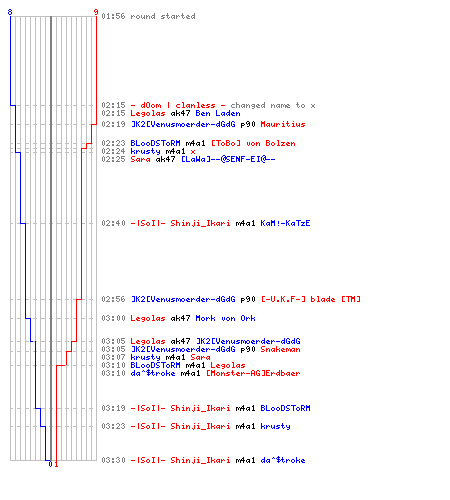
Task: Click the 'changed name to x' event text
Action: click(273, 105)
